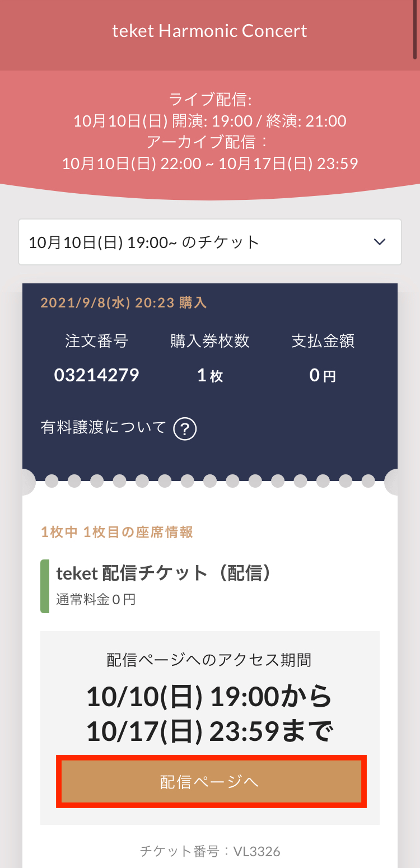The width and height of the screenshot is (420, 868).
Task: Click the 10/17(日) 23:59まで access end text
Action: click(x=209, y=731)
